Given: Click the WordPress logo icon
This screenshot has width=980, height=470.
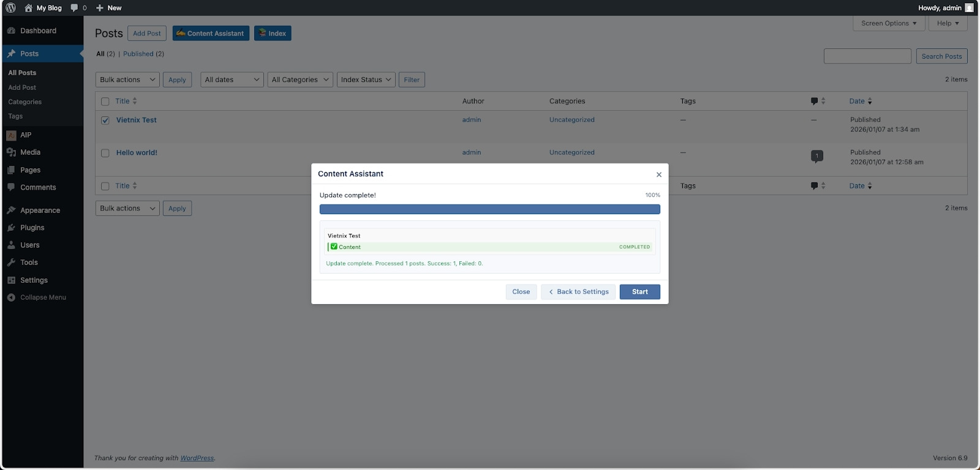Looking at the screenshot, I should tap(10, 8).
